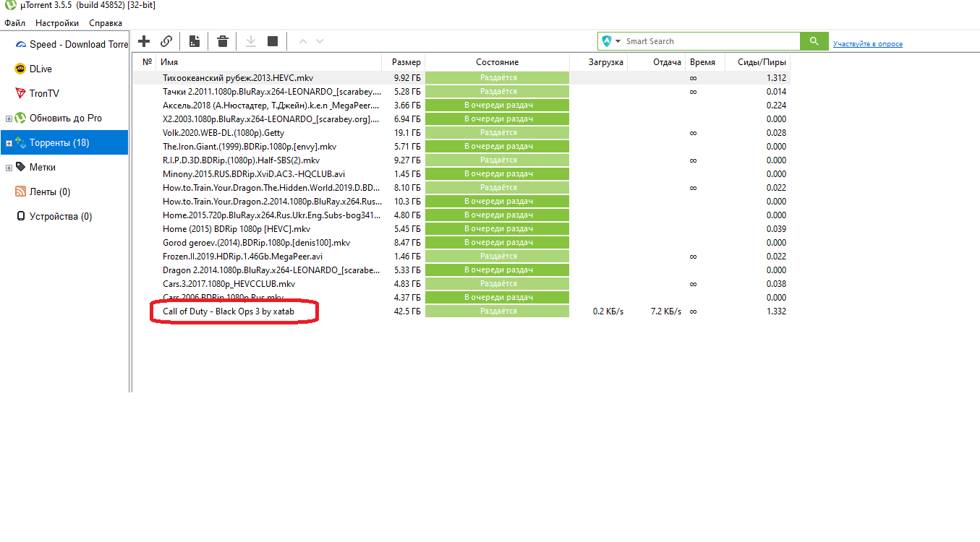Viewport: 980px width, 542px height.
Task: Click the Start Torrent download arrow icon
Action: click(251, 41)
